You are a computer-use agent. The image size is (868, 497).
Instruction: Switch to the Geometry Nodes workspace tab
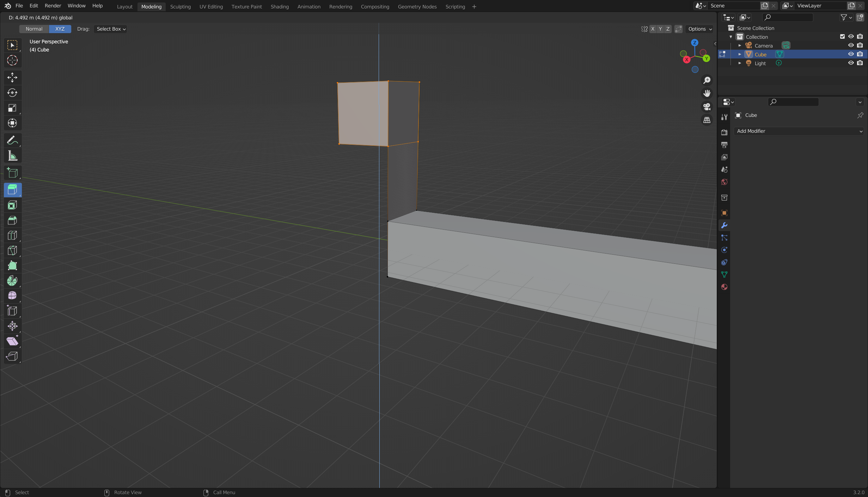pyautogui.click(x=417, y=7)
